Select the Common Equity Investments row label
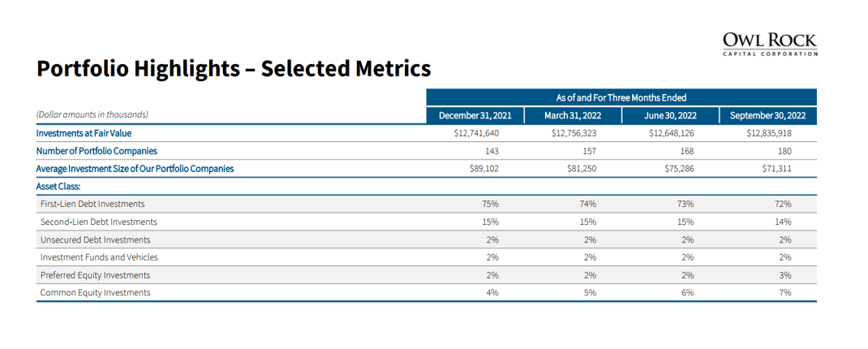The image size is (868, 349). pyautogui.click(x=95, y=293)
